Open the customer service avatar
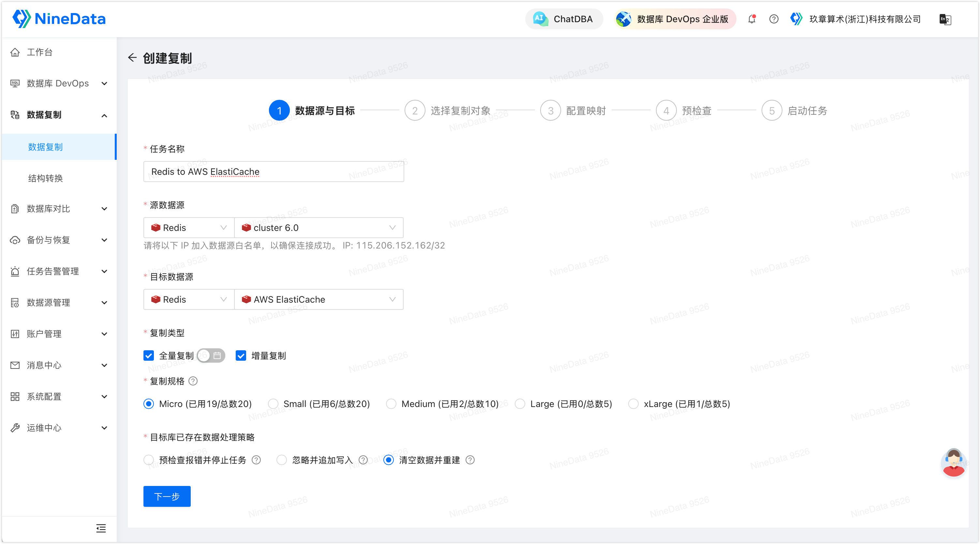 [x=954, y=462]
